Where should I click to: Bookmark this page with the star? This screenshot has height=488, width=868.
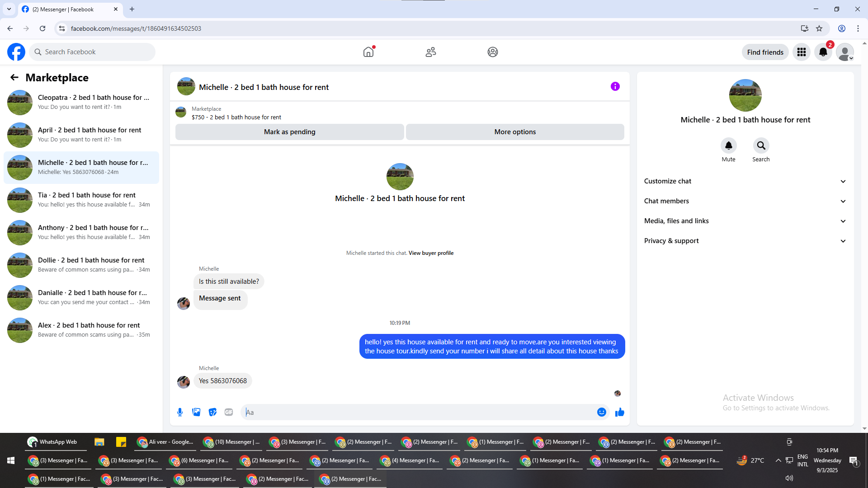tap(819, 28)
